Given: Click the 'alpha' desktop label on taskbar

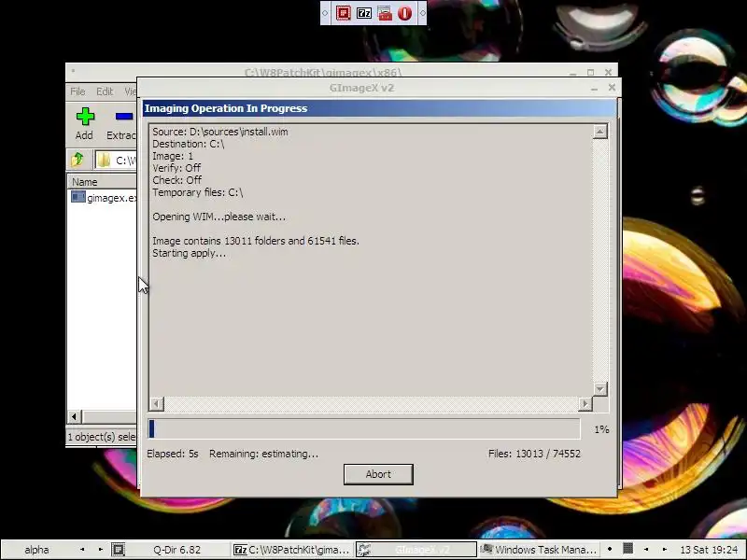Looking at the screenshot, I should (x=36, y=550).
